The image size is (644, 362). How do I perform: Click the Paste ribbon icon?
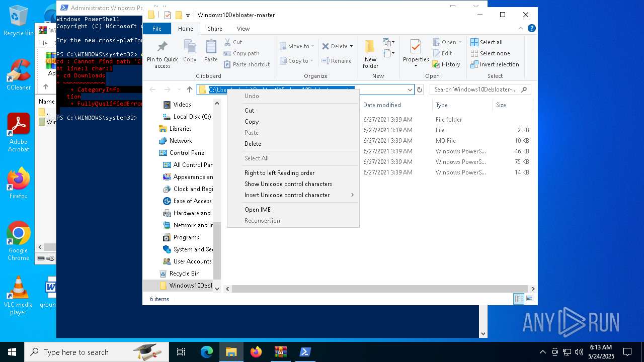pos(211,51)
